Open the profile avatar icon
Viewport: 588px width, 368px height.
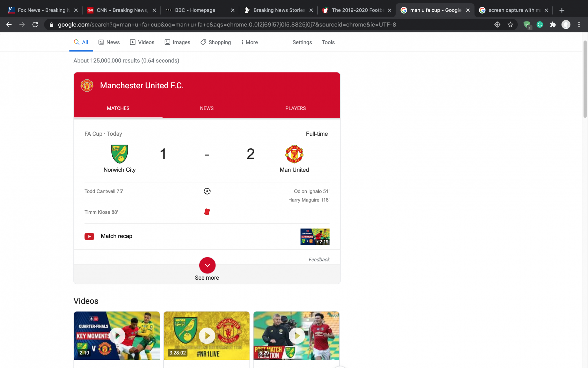[x=566, y=25]
